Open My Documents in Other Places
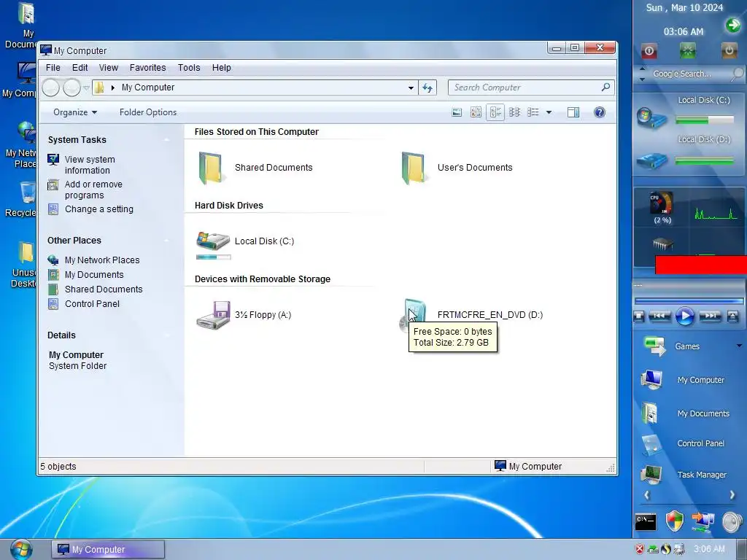Screen dimensions: 747x560 tap(94, 275)
